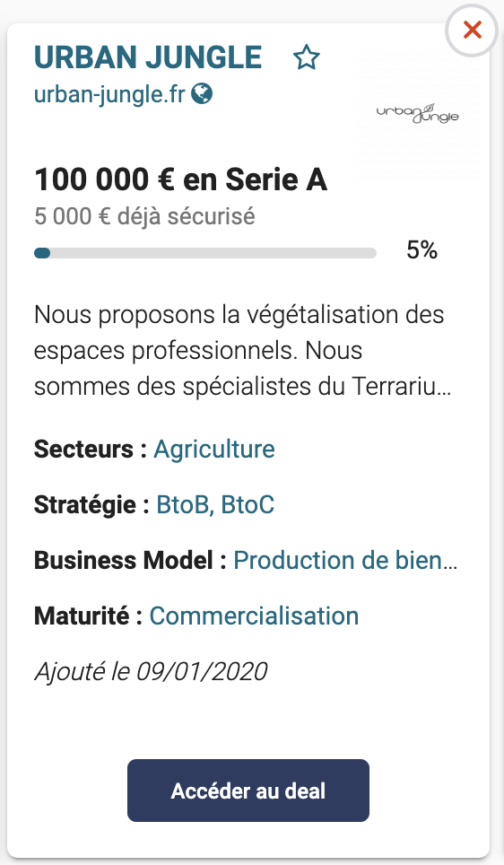The height and width of the screenshot is (865, 504).
Task: Click the 100 000 € en Serie A heading
Action: click(x=181, y=179)
